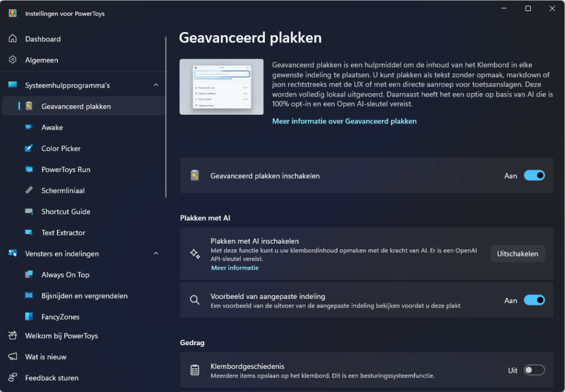Click the PowerToys app logo icon
Viewport: 565px width, 392px height.
coord(13,13)
